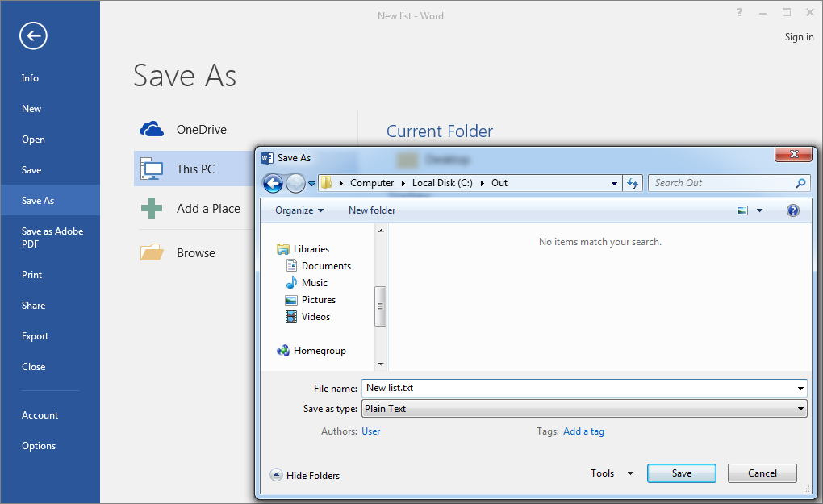
Task: Click the Videos film icon
Action: click(290, 316)
